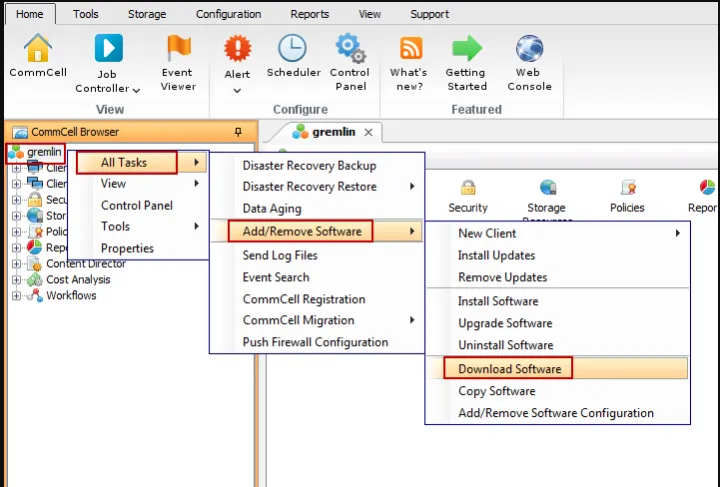Expand the Content Director tree node

click(x=16, y=263)
